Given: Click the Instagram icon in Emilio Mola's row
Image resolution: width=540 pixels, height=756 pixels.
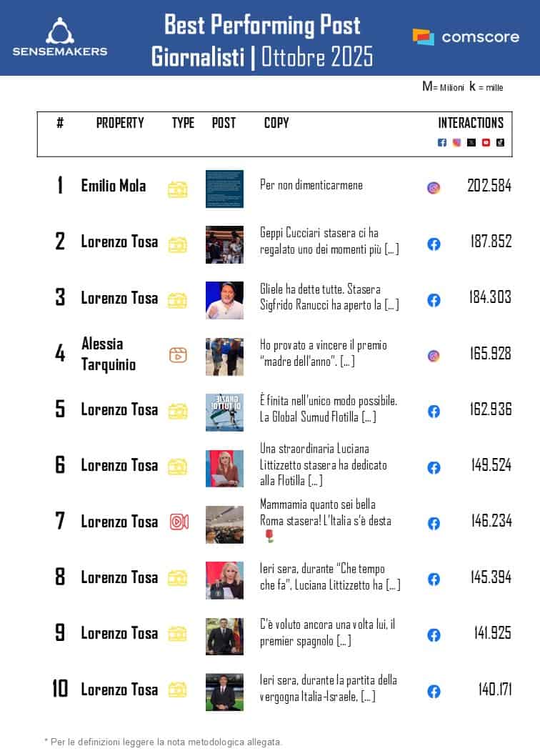Looking at the screenshot, I should coord(434,188).
